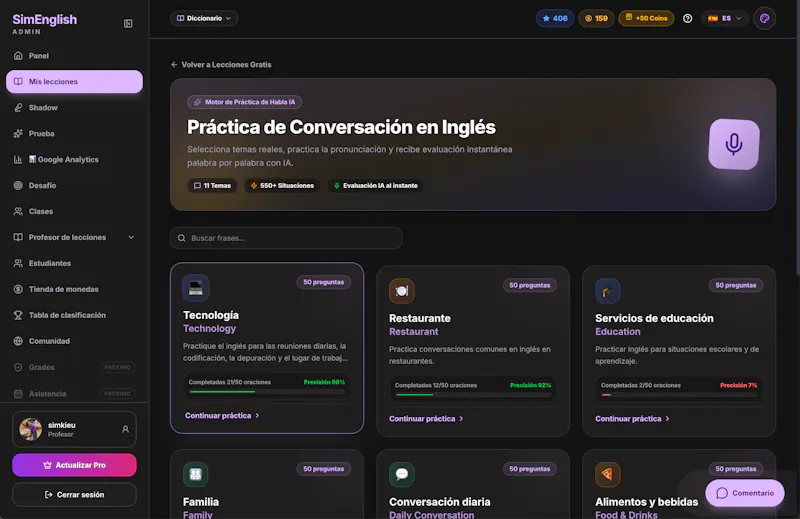Claim the +50 Coins gift
Viewport: 800px width, 519px height.
[x=646, y=18]
